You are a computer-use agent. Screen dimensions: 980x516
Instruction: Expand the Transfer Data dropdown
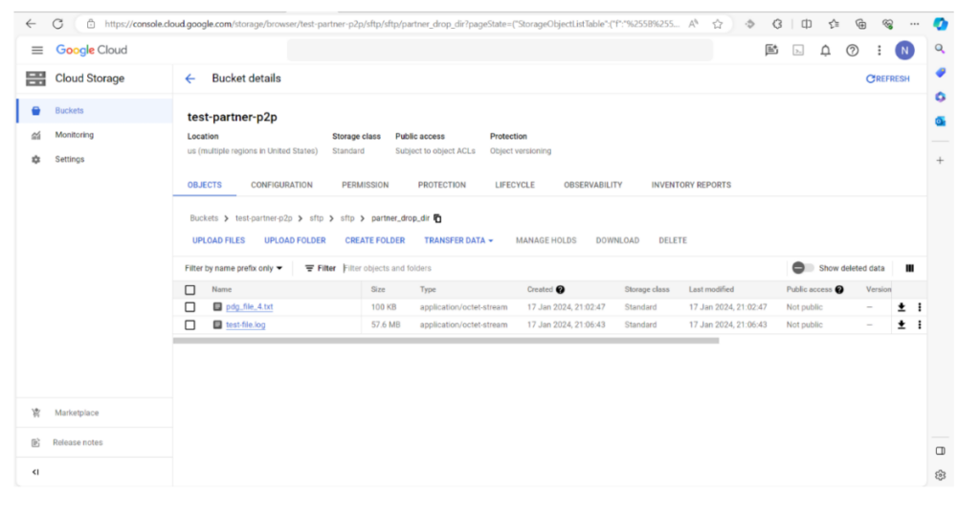[x=458, y=240]
